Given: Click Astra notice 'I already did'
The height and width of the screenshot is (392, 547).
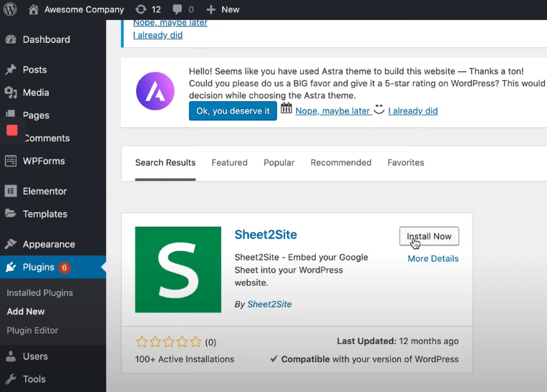Looking at the screenshot, I should click(x=413, y=111).
